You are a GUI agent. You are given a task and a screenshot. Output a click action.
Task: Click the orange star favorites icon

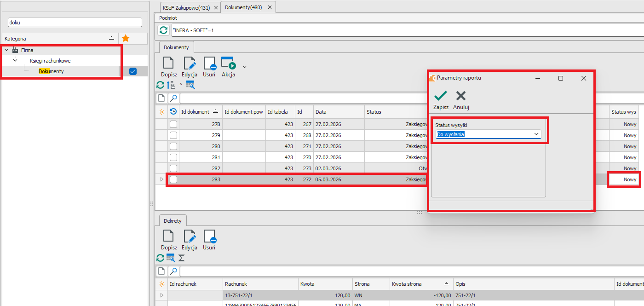125,39
